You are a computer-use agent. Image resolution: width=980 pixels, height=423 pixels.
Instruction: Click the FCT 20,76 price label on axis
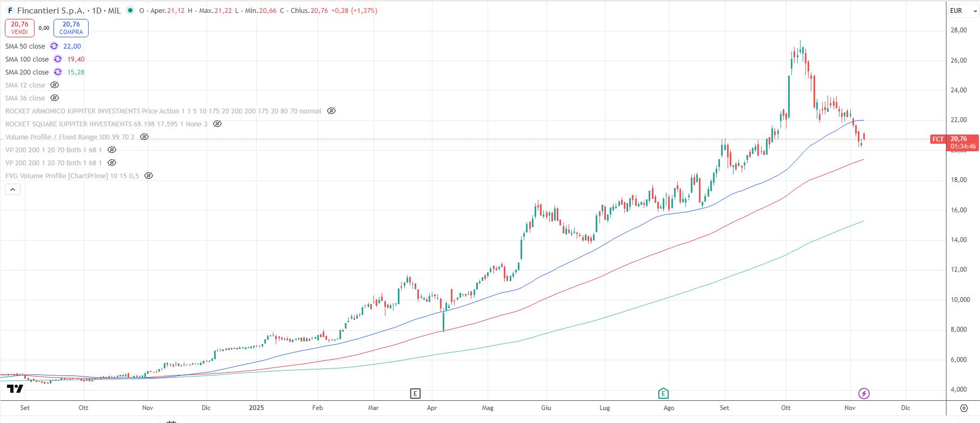(x=954, y=143)
